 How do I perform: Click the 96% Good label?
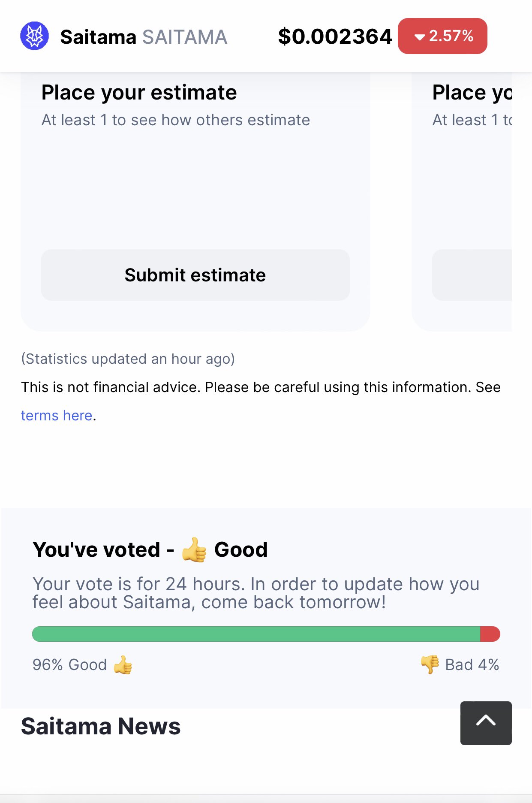pyautogui.click(x=69, y=665)
